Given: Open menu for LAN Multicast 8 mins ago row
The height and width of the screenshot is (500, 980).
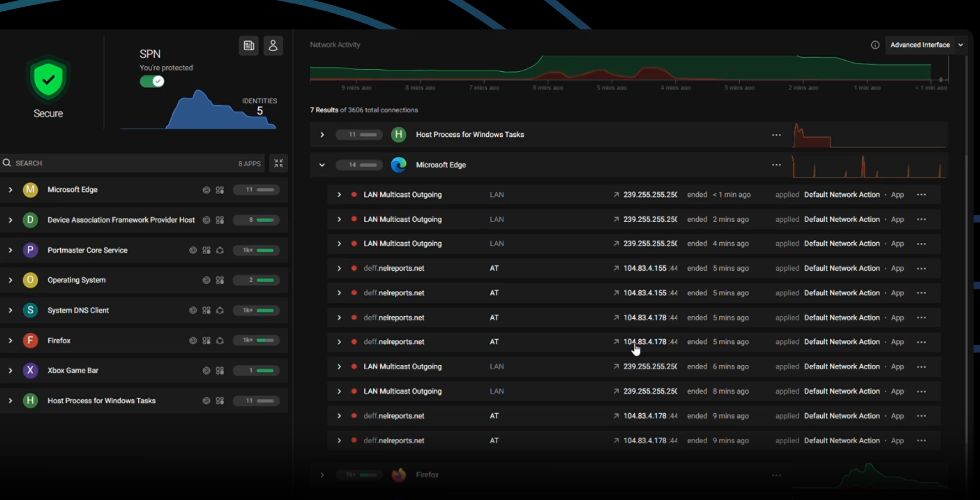Looking at the screenshot, I should pyautogui.click(x=922, y=392).
